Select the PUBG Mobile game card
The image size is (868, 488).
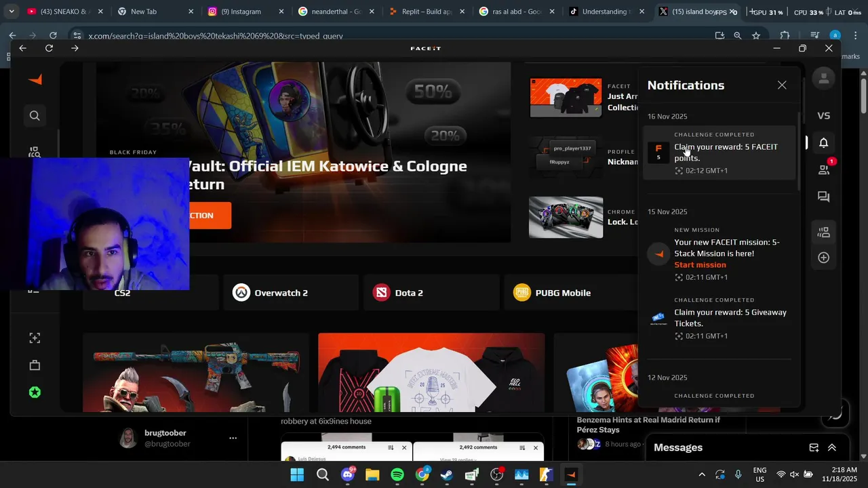click(572, 293)
